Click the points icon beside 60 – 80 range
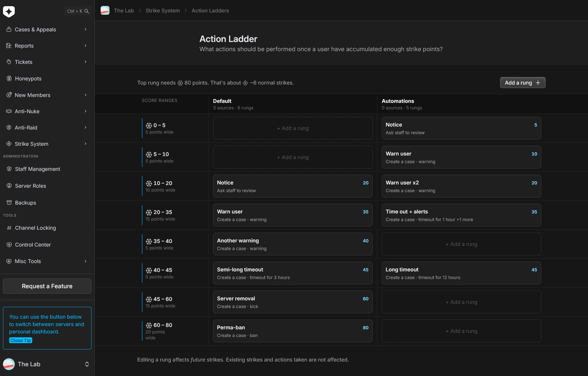This screenshot has height=376, width=588. [149, 325]
